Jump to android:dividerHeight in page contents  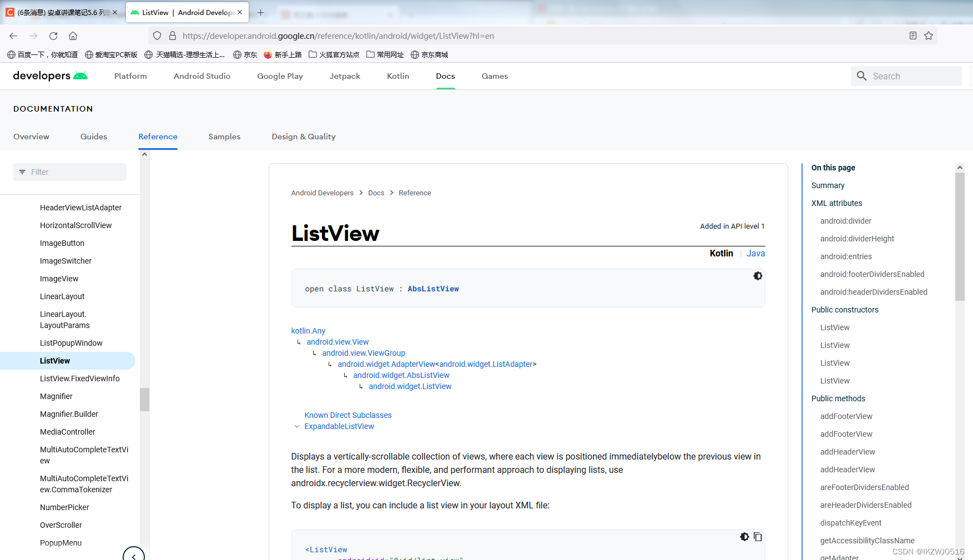(x=857, y=239)
